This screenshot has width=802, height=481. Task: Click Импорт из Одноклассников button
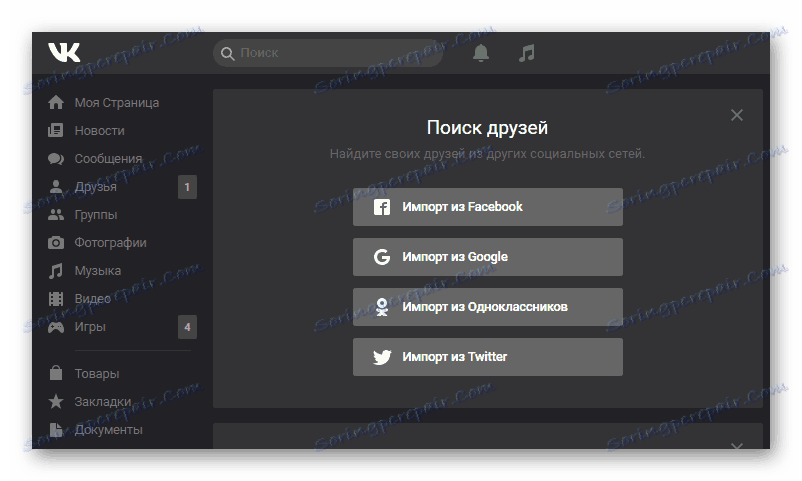coord(488,307)
